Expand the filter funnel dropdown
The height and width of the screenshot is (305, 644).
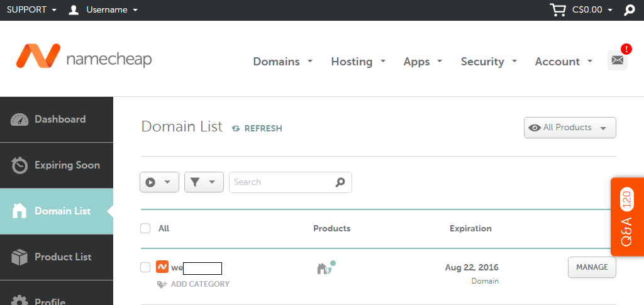coord(204,182)
